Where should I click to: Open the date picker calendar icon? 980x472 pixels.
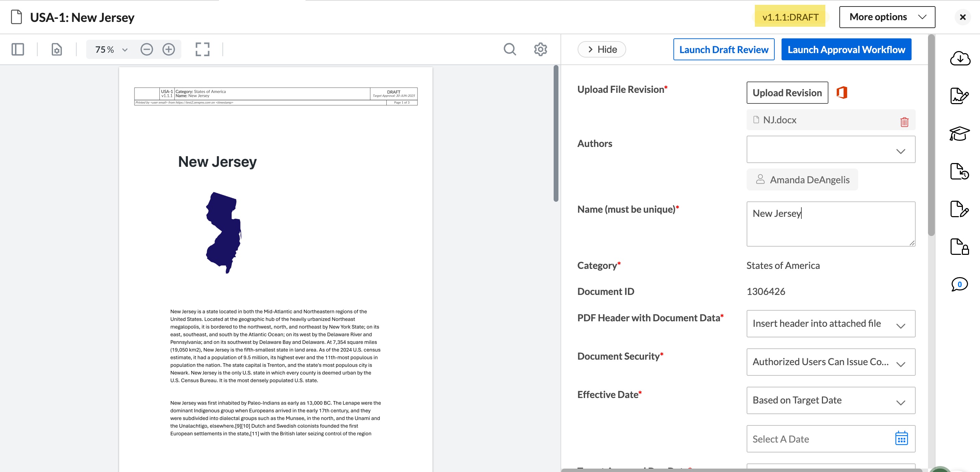(901, 438)
